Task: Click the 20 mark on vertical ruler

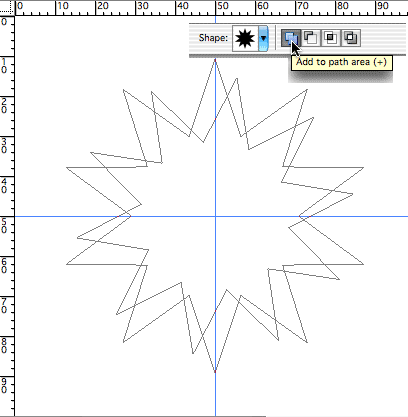Action: point(4,106)
